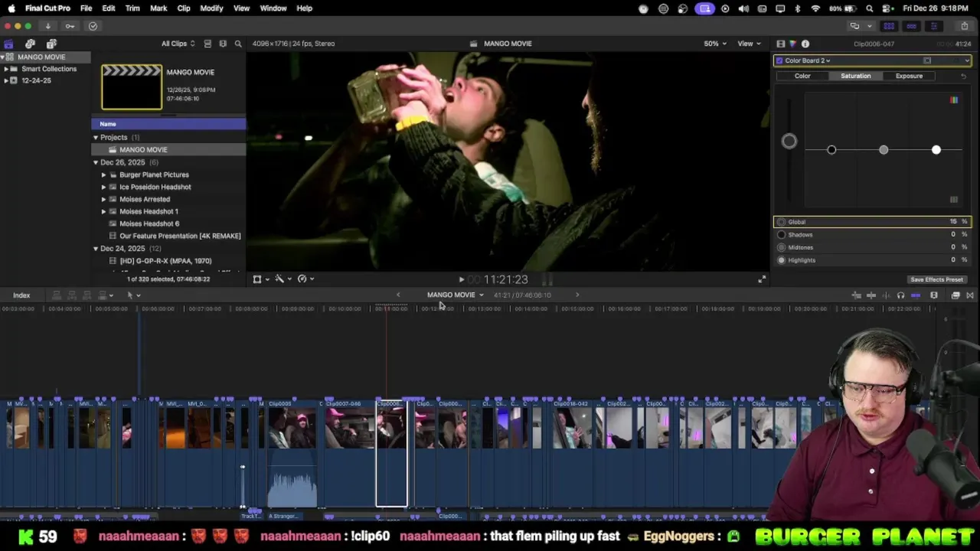The height and width of the screenshot is (551, 980).
Task: Open the Video inspector filmstrip icon
Action: tap(780, 44)
